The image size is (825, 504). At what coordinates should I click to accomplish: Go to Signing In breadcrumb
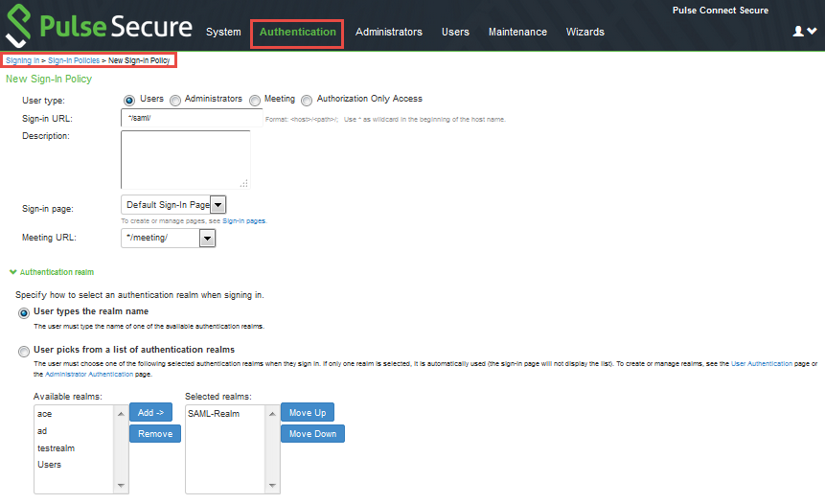pyautogui.click(x=22, y=60)
